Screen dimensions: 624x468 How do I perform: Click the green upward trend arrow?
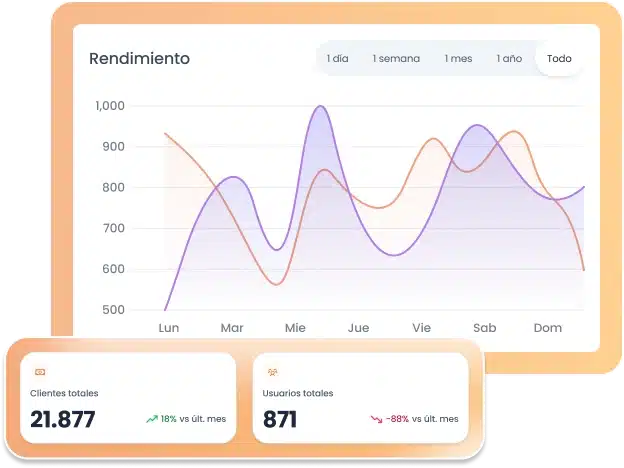tap(151, 419)
